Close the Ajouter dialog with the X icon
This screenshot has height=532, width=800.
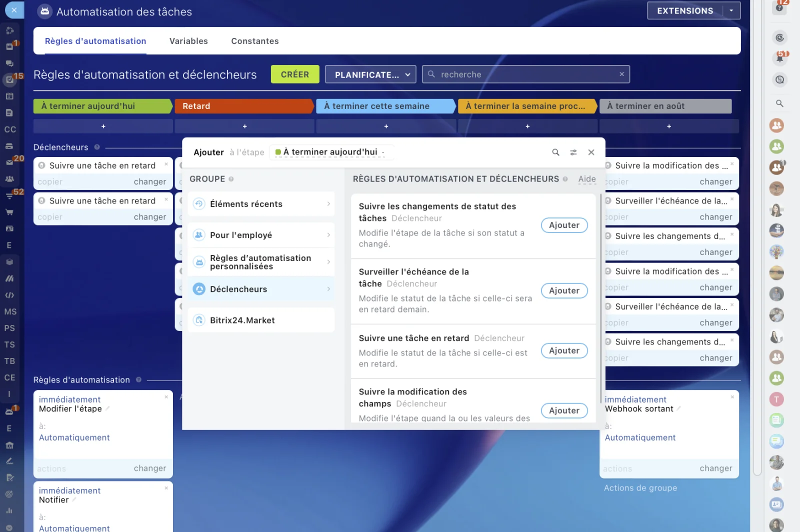click(591, 152)
